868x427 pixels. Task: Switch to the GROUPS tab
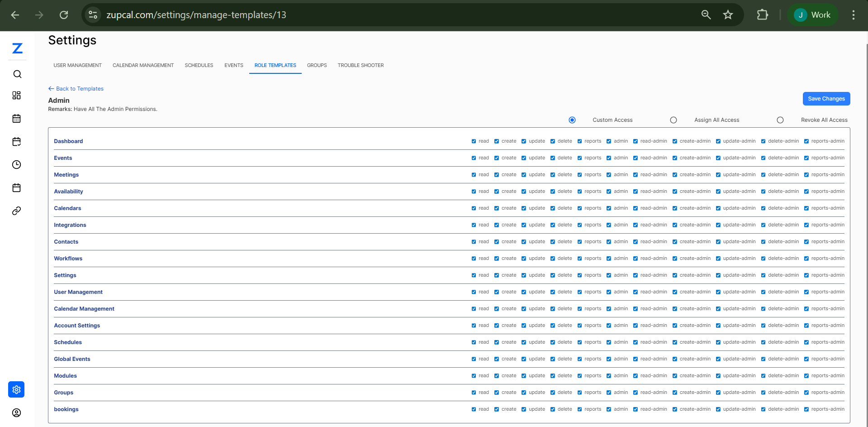coord(317,65)
